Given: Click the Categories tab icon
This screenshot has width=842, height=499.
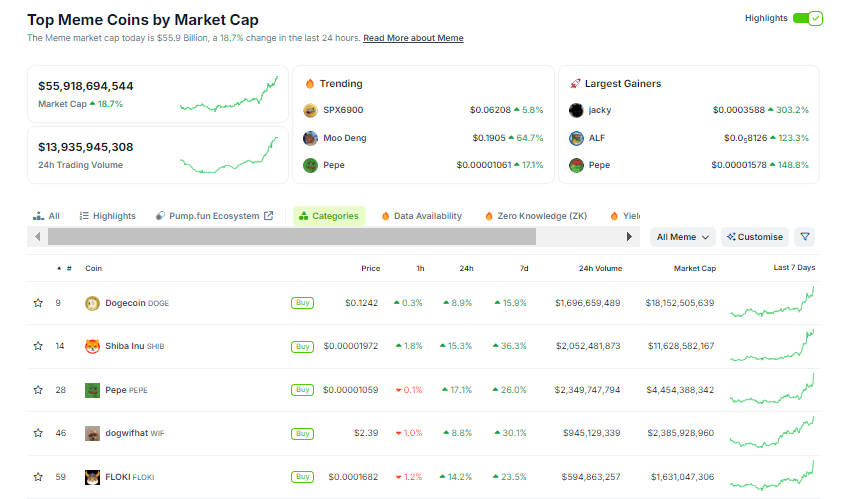Looking at the screenshot, I should click(x=303, y=216).
